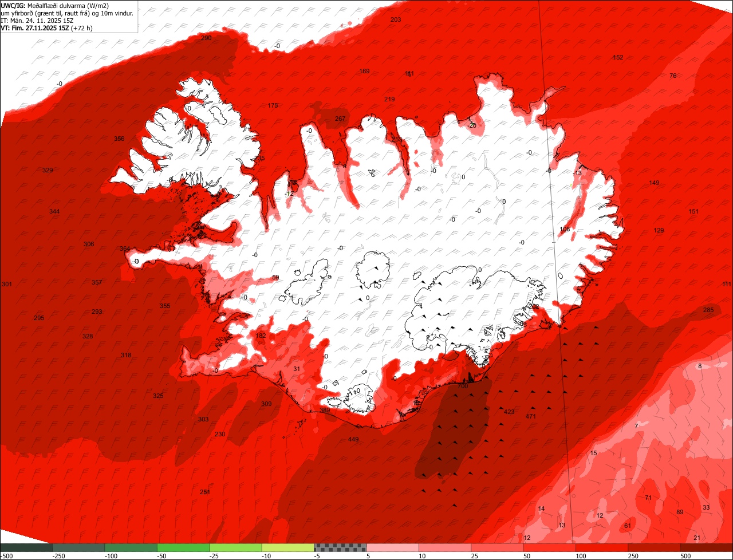Select the darkest red legend swatch above 500
Image resolution: width=733 pixels, height=560 pixels.
coord(706,547)
